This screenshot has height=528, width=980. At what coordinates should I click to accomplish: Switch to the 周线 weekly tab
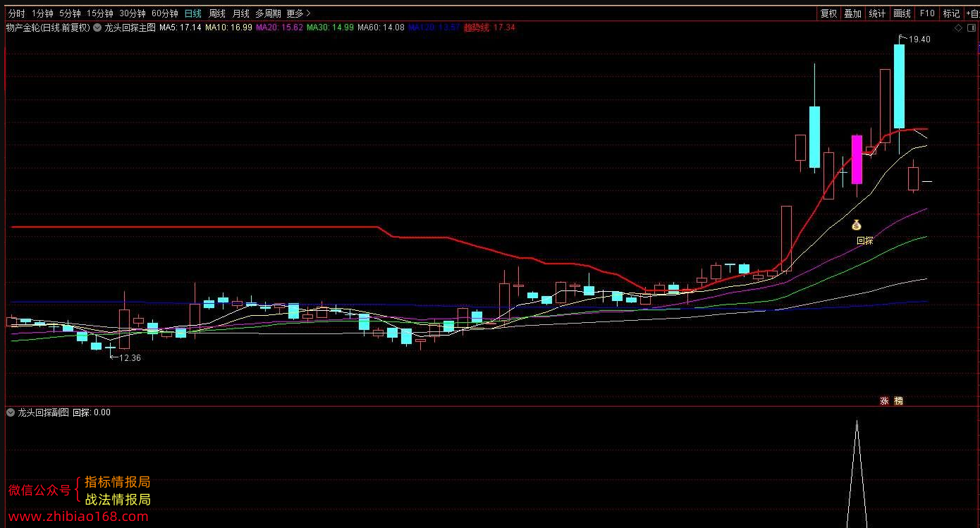click(217, 13)
